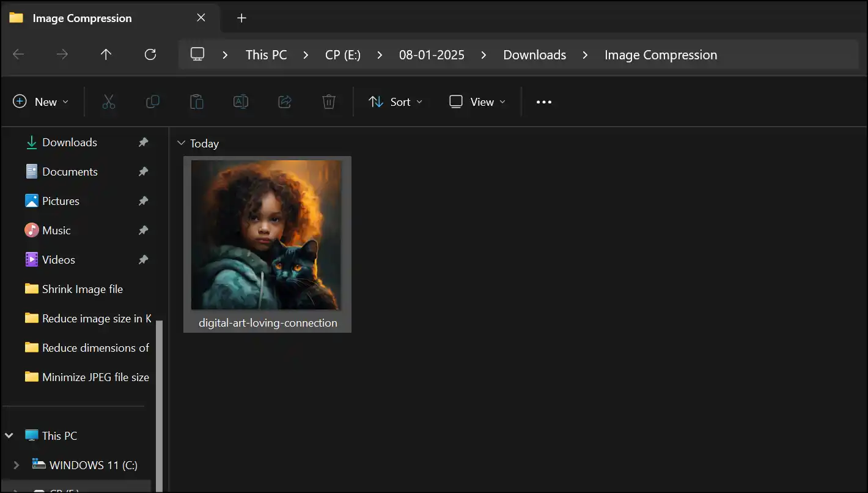Open the Sort dropdown menu
This screenshot has width=868, height=493.
(395, 102)
